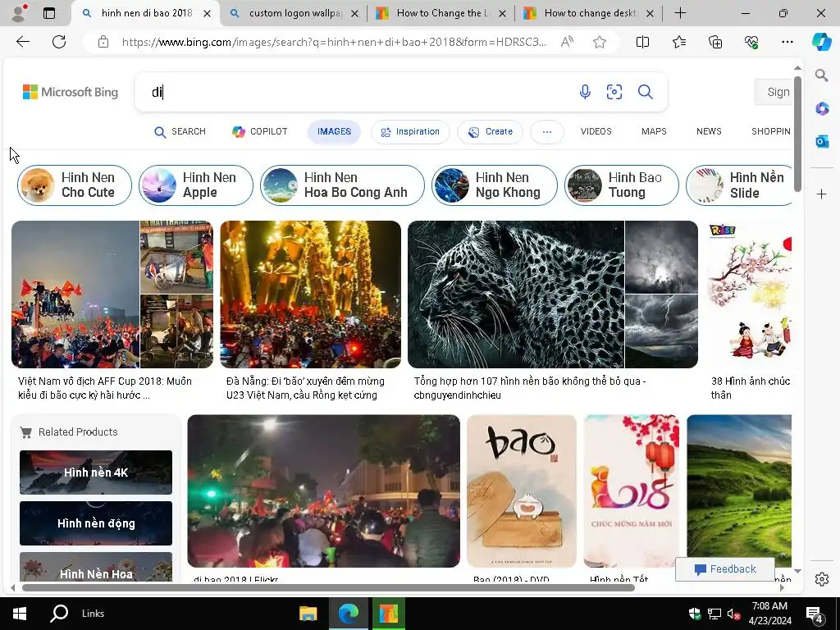Switch to custom logon wallpaper tab
This screenshot has height=630, width=840.
(294, 13)
